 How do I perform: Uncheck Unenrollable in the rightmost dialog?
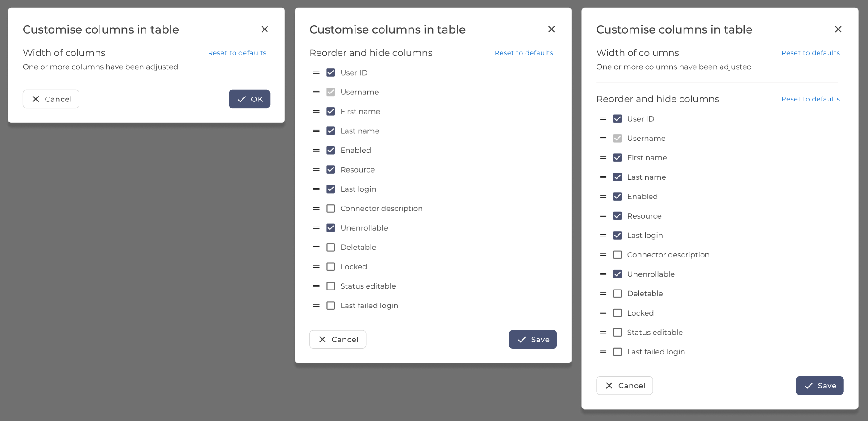pyautogui.click(x=618, y=274)
